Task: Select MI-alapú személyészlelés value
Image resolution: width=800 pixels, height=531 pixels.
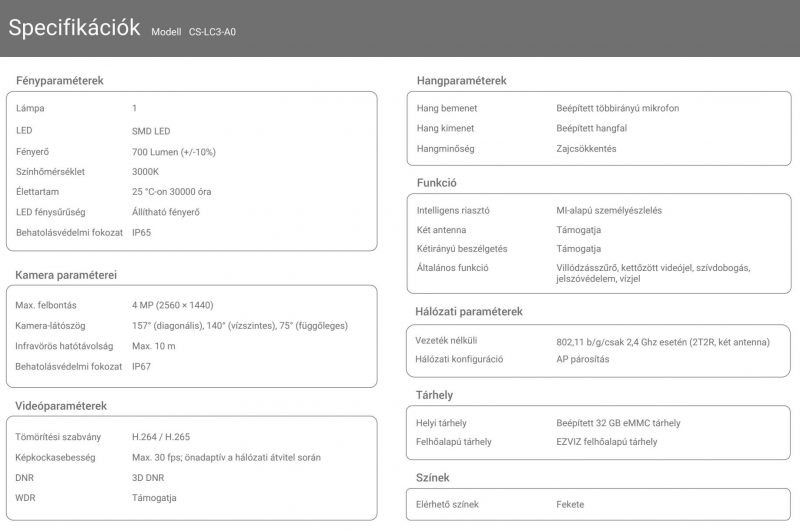Action: 609,211
